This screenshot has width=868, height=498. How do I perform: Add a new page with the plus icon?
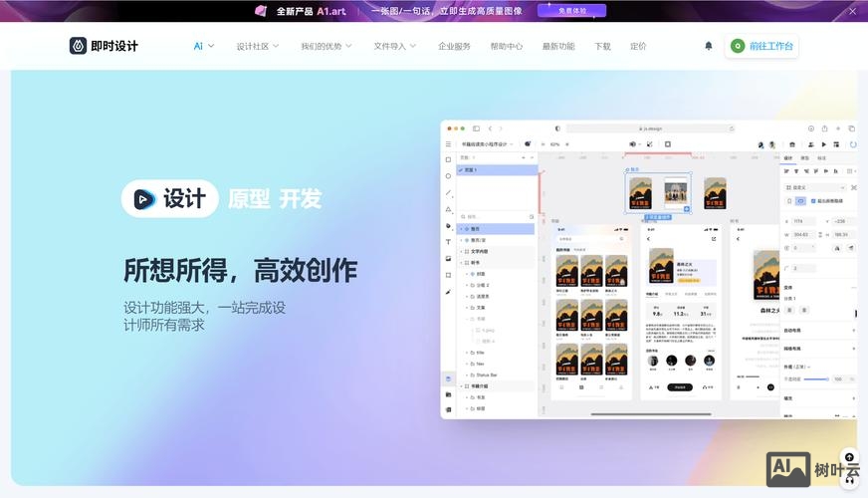[x=524, y=158]
